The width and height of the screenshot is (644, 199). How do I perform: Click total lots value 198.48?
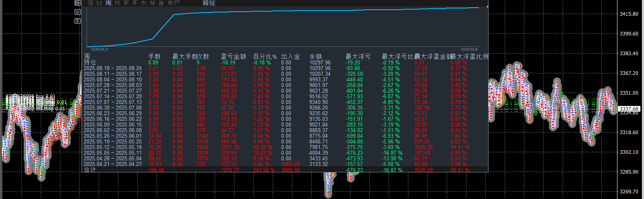click(x=156, y=170)
